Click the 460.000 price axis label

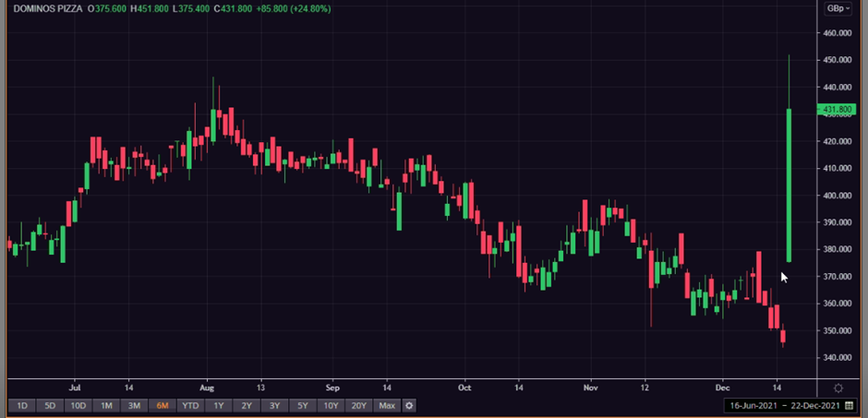(838, 32)
